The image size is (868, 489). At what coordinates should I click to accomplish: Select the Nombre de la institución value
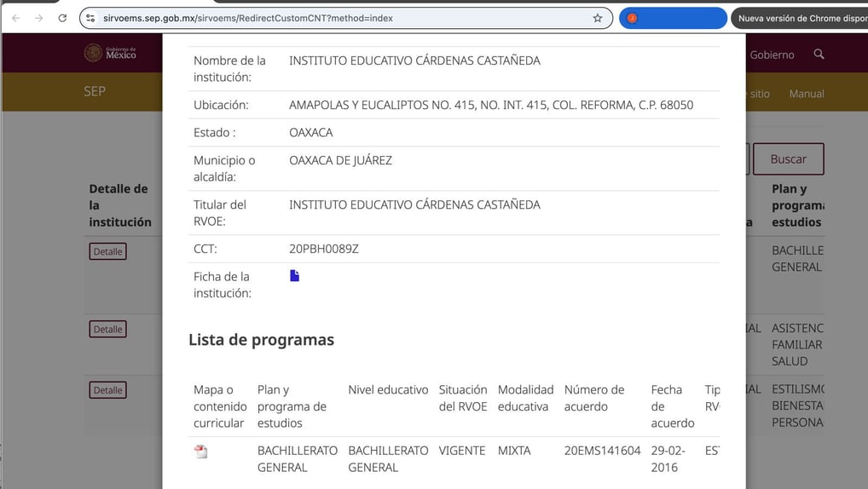(x=414, y=60)
